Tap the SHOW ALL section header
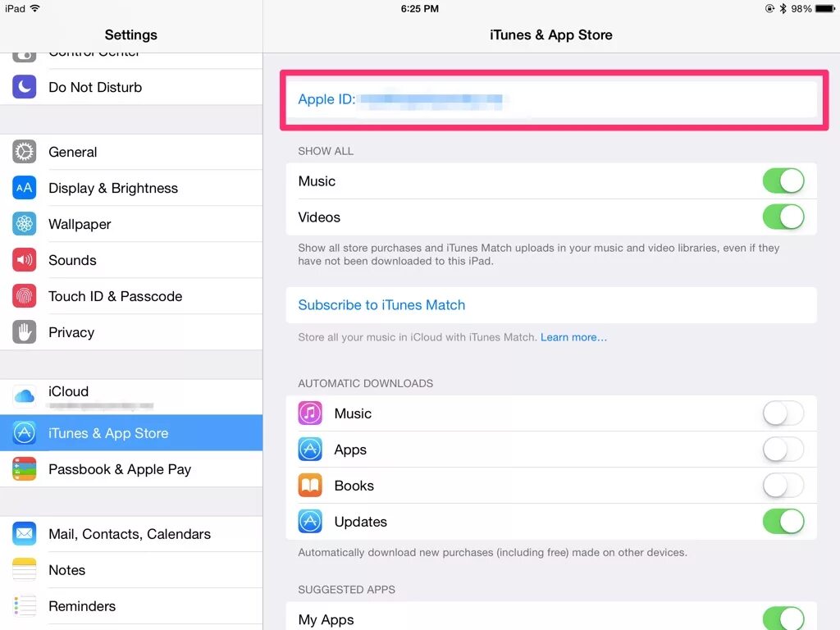840x630 pixels. click(326, 151)
